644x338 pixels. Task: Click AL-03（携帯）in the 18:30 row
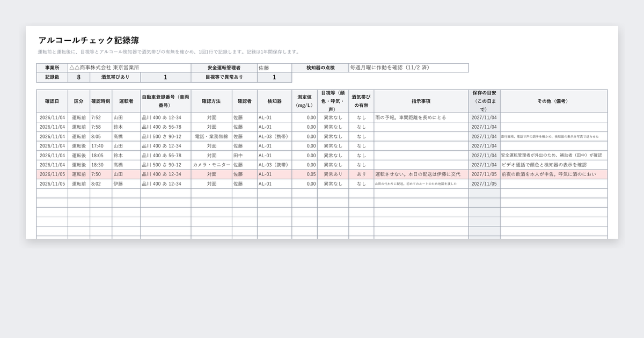pyautogui.click(x=274, y=165)
